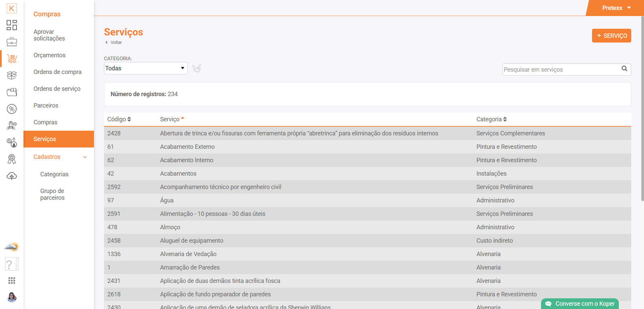Sort the table by Código column
This screenshot has height=309, width=644.
pyautogui.click(x=119, y=119)
